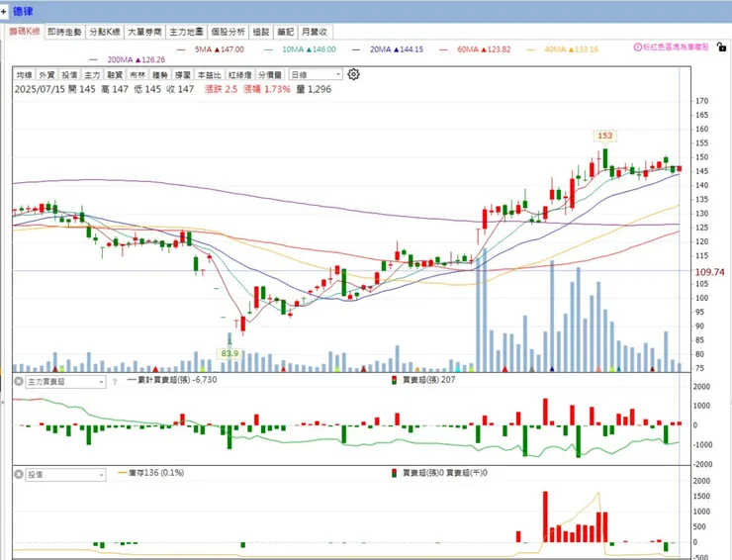
Task: Click the 40MA legend color line
Action: click(531, 49)
